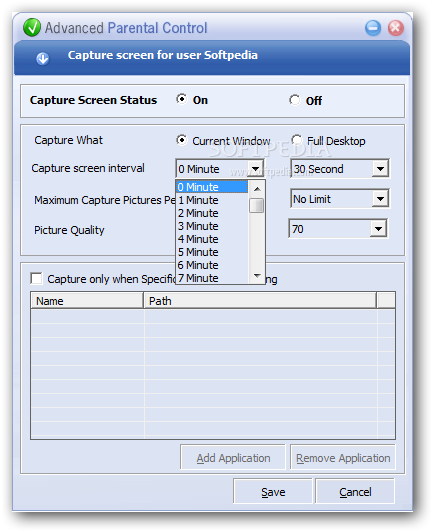The width and height of the screenshot is (433, 532).
Task: Close window with red X button
Action: coord(396,27)
